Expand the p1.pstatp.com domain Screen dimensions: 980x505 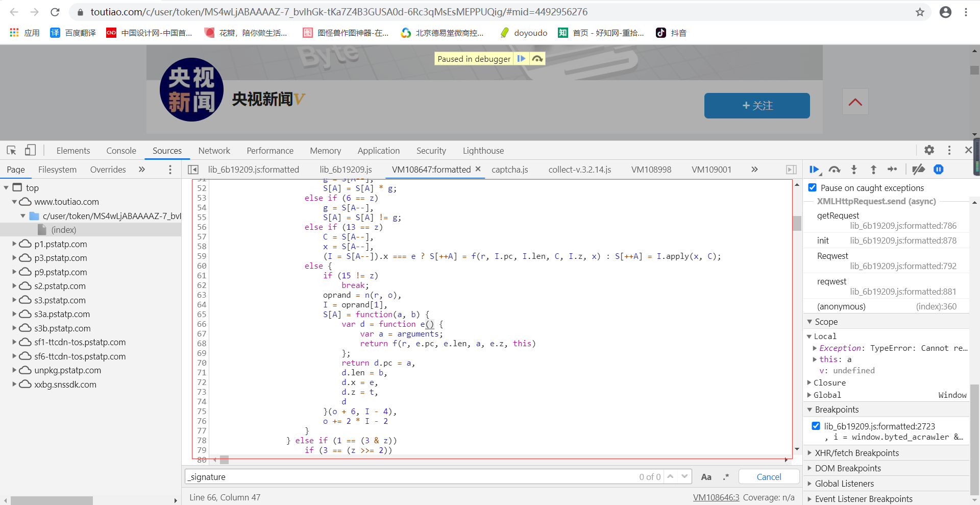[x=15, y=244]
